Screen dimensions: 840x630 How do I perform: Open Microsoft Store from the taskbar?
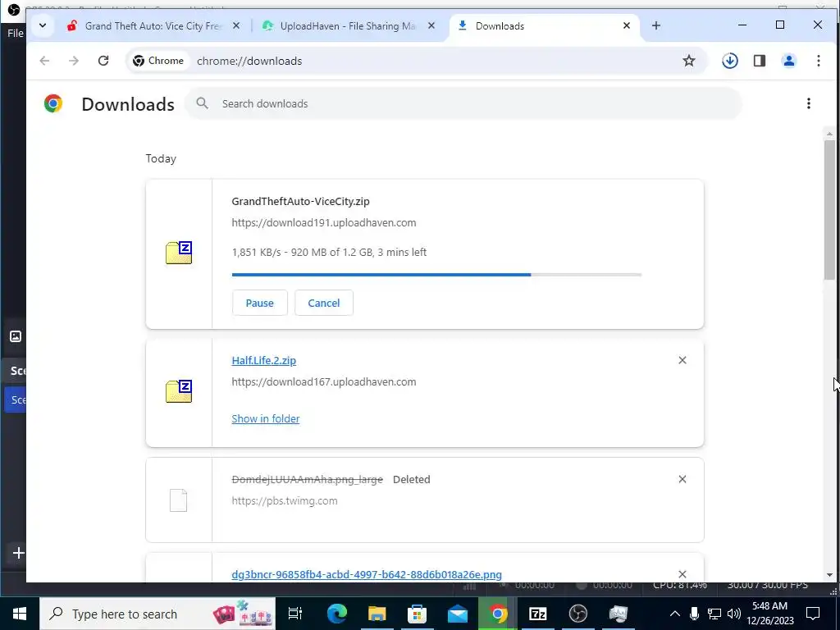[417, 614]
